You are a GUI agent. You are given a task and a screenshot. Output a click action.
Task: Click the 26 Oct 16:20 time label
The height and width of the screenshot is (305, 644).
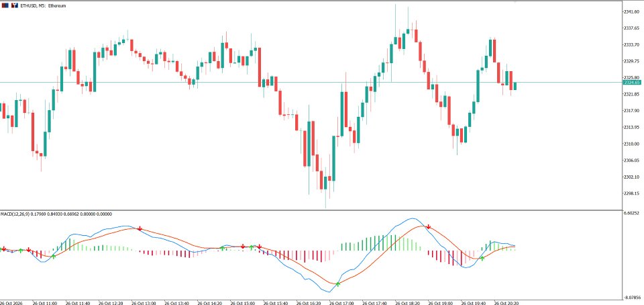(309, 303)
